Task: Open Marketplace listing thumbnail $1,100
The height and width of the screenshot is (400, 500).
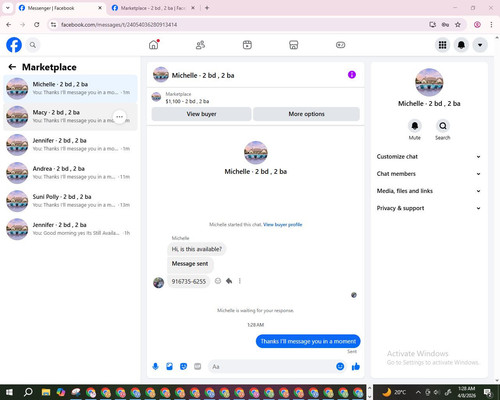Action: point(156,97)
